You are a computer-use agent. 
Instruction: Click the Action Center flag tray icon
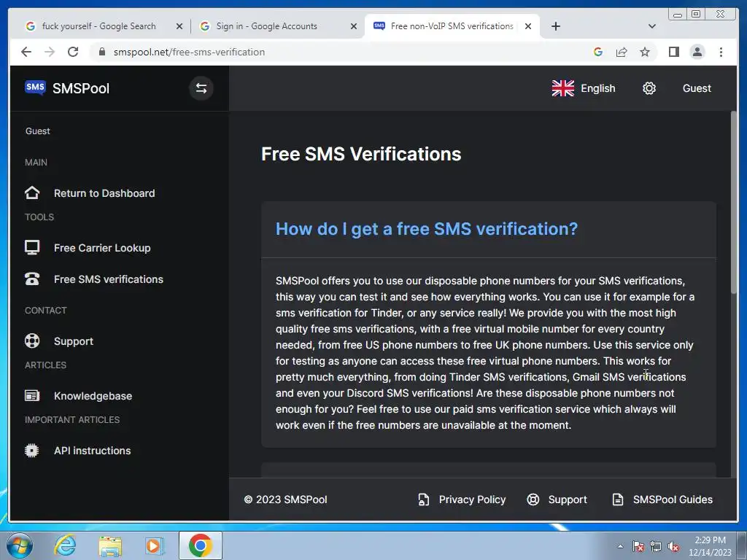point(638,546)
